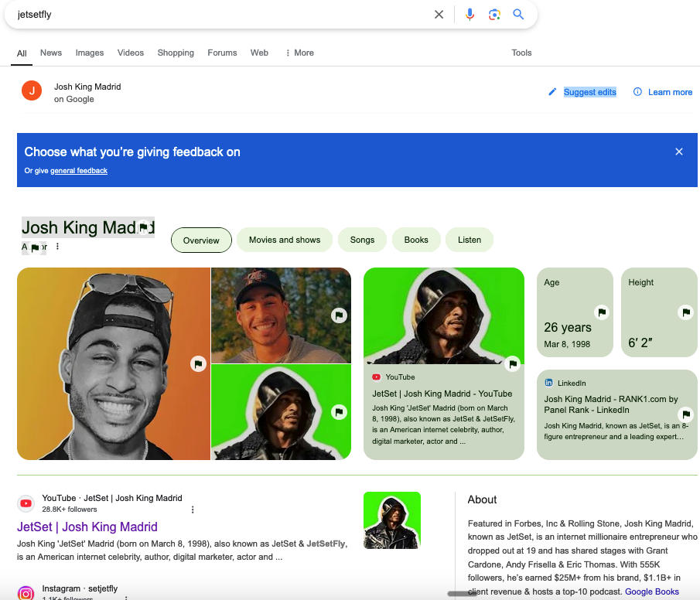This screenshot has width=700, height=600.
Task: Switch to the Web tab
Action: 259,53
